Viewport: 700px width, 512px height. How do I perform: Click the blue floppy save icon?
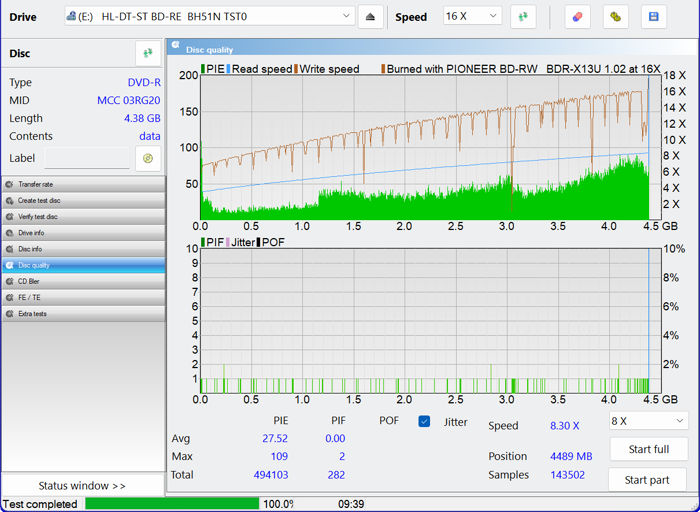tap(654, 17)
